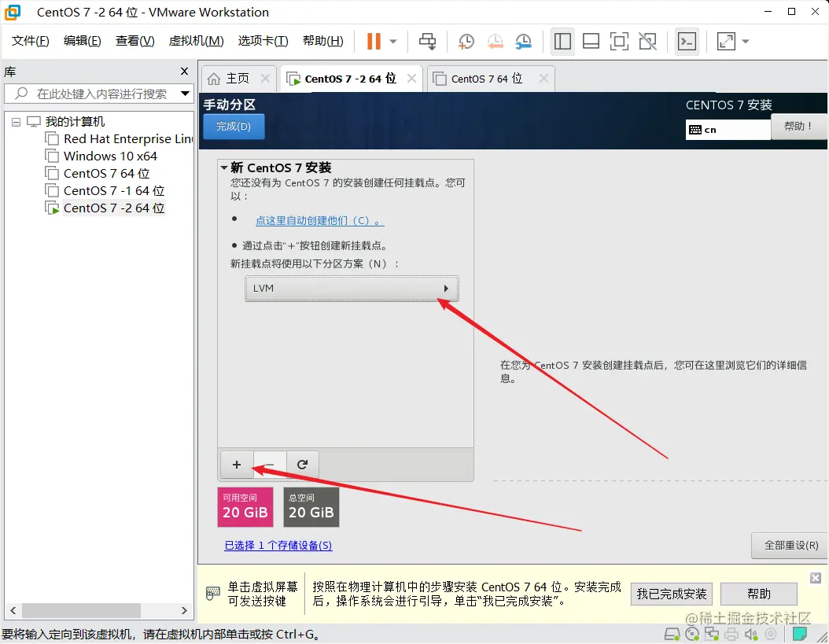The width and height of the screenshot is (829, 644).
Task: Take a snapshot of the VM
Action: [x=466, y=41]
